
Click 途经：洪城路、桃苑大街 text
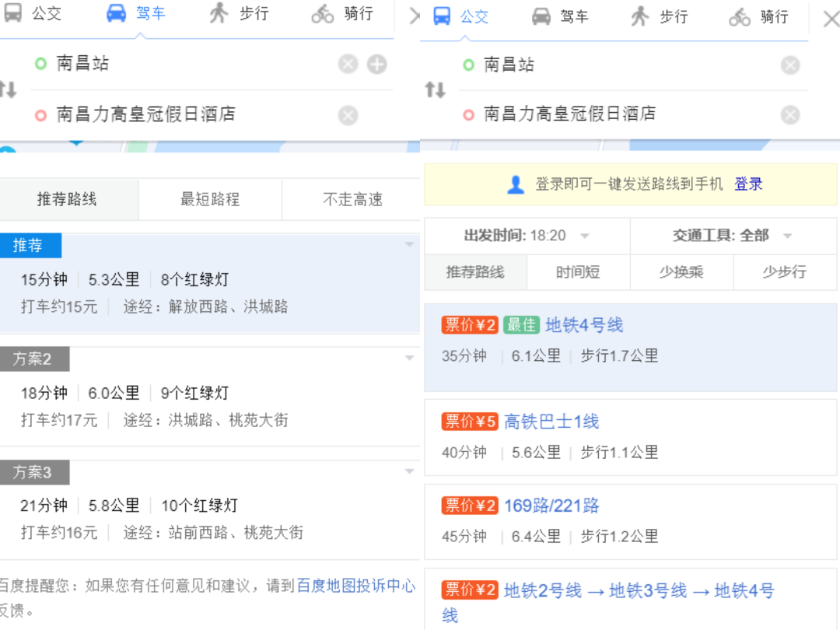(x=205, y=420)
